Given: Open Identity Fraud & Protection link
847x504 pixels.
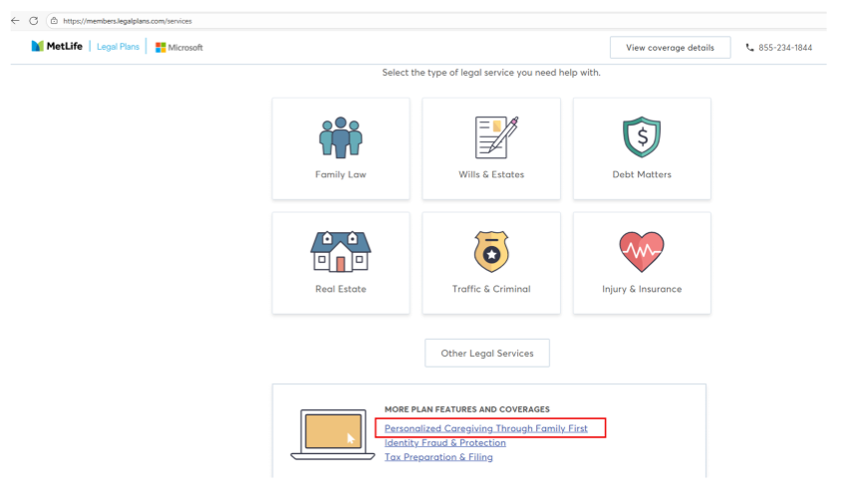Looking at the screenshot, I should tap(444, 442).
